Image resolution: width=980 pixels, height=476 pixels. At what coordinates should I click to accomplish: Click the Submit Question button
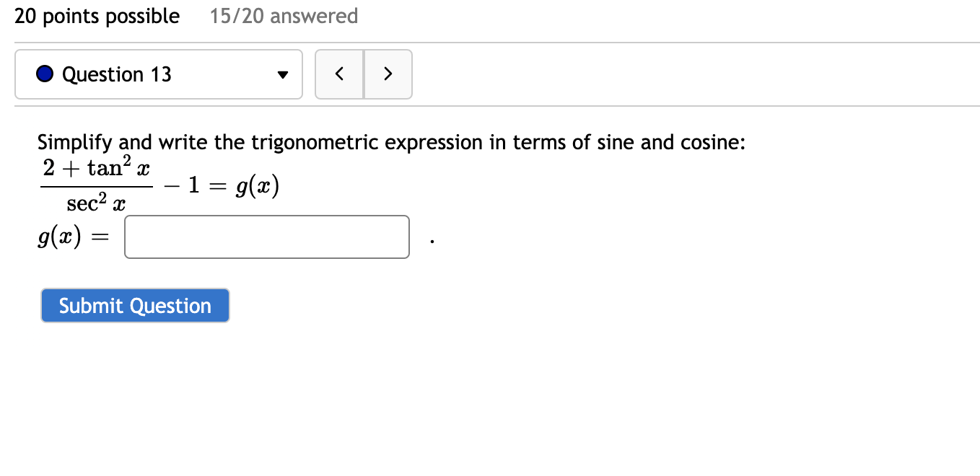(x=135, y=305)
